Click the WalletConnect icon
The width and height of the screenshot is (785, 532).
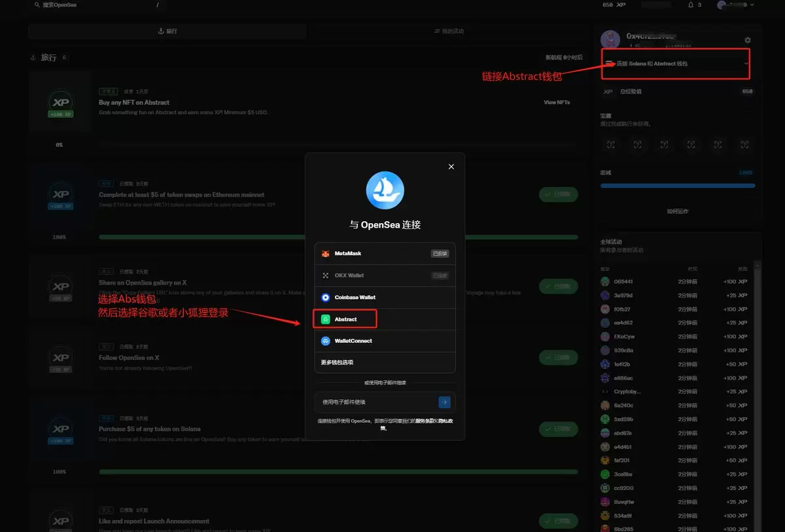pyautogui.click(x=326, y=341)
